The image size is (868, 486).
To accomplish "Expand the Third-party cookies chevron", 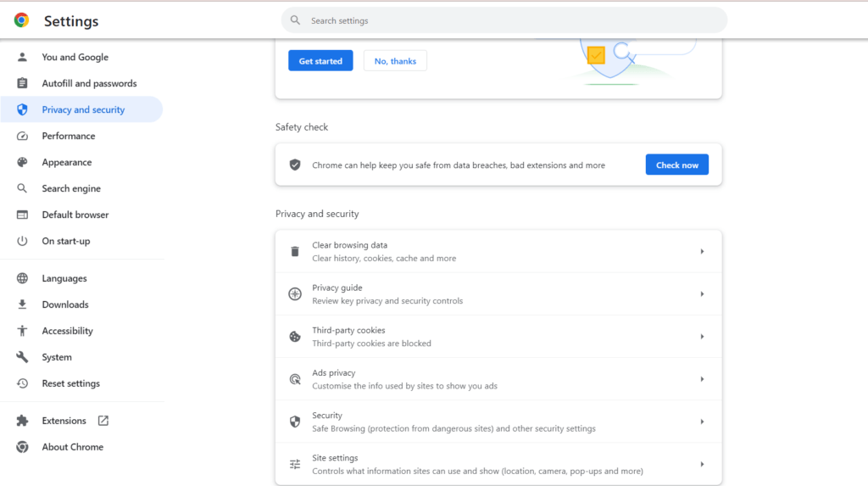I will (702, 337).
